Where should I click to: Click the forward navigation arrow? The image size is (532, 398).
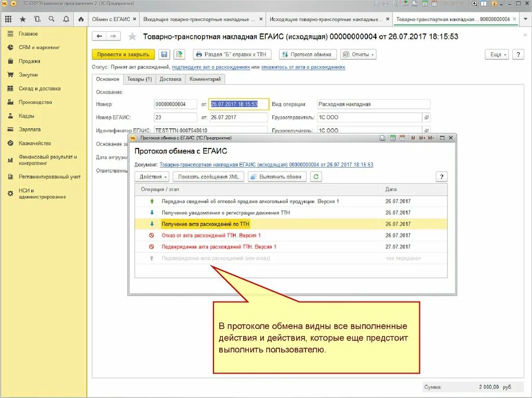114,36
